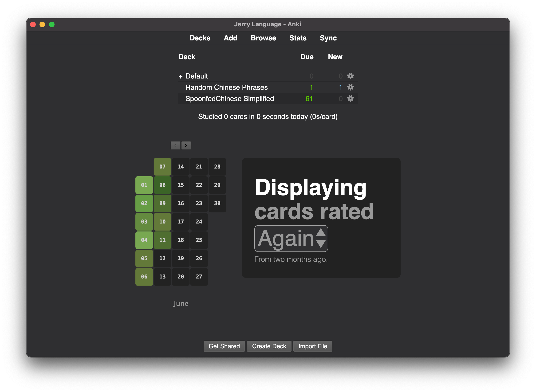Open the SpoonfedChinese Simplified deck

[229, 99]
